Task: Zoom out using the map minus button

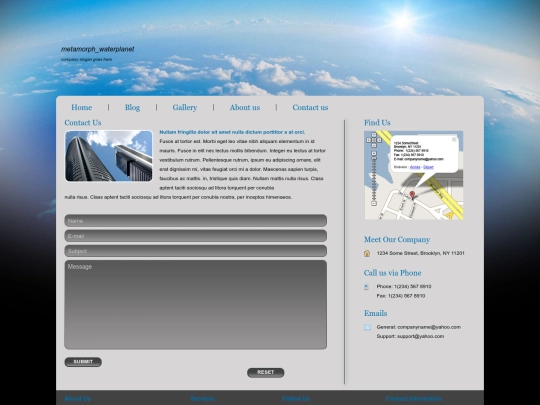Action: click(374, 204)
